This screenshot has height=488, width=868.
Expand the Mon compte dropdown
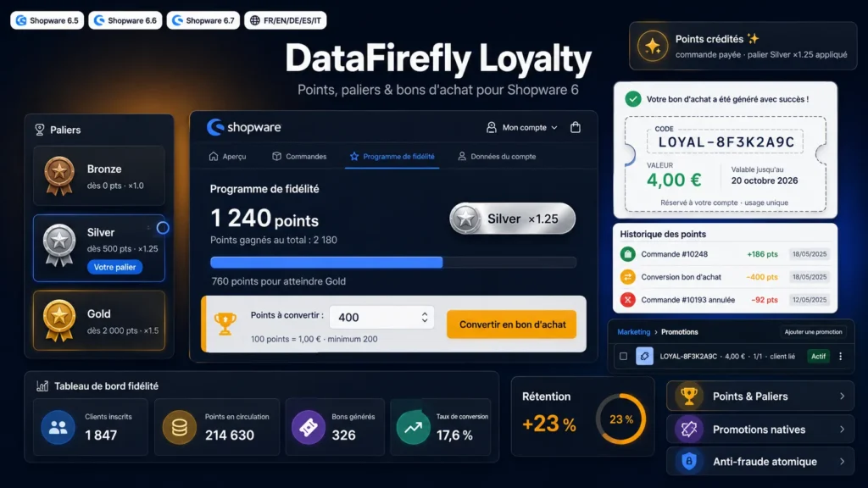522,127
